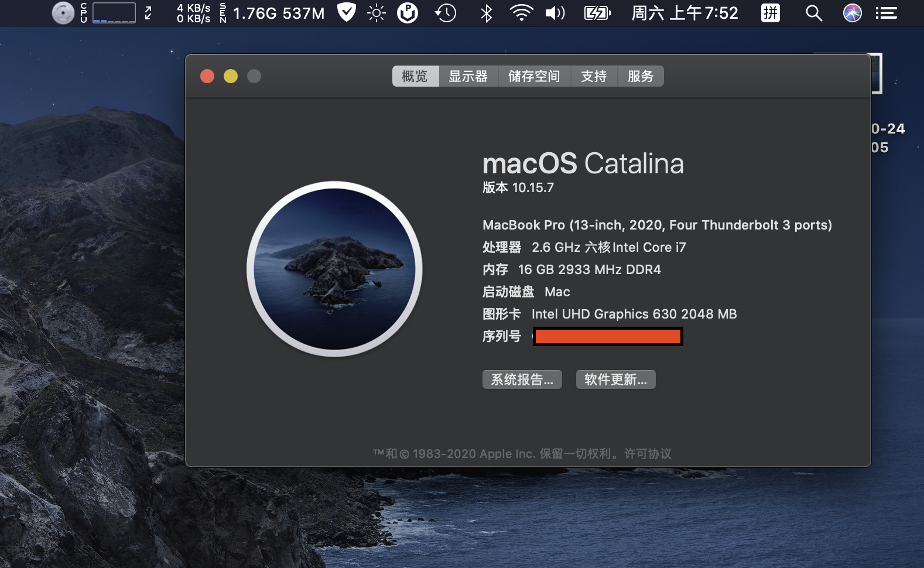This screenshot has width=924, height=568.
Task: Click the 16 GB 2933 MHz DDR4 text
Action: [x=590, y=269]
